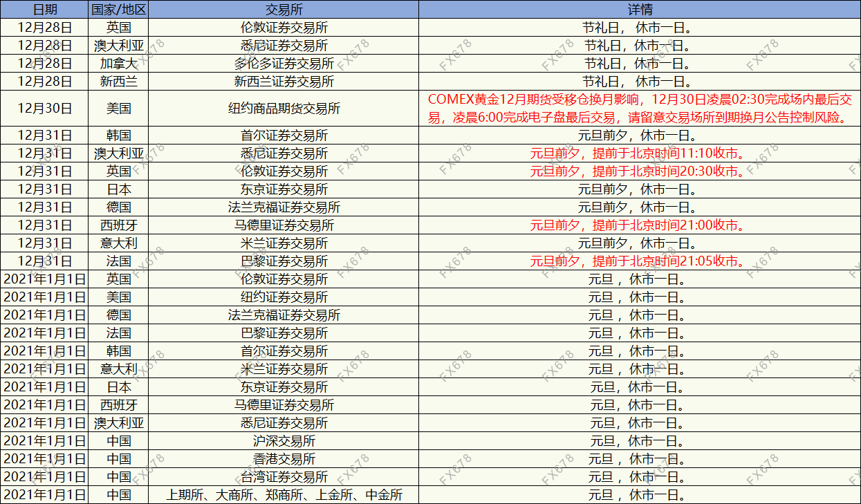Select 澳大利亚 in the 12月28日 row

coord(118,46)
